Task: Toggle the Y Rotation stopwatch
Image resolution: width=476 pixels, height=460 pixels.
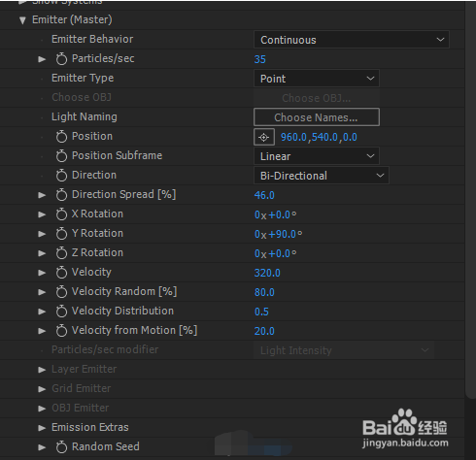Action: 61,234
